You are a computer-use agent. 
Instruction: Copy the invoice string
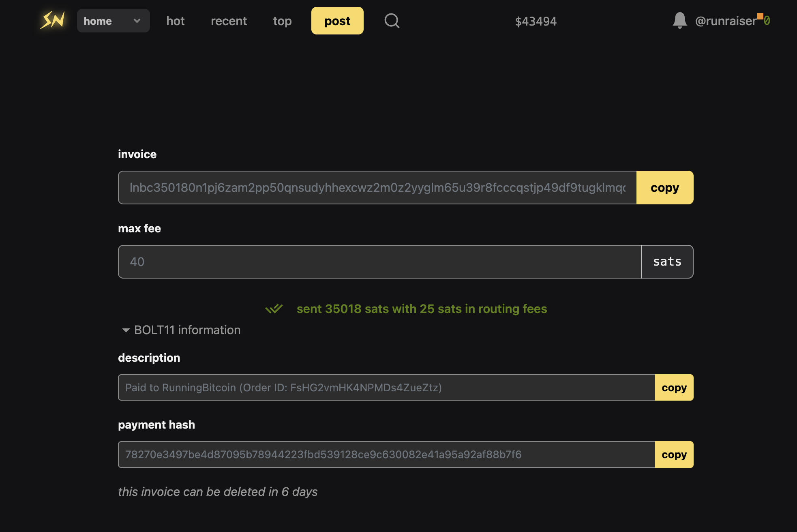(664, 188)
